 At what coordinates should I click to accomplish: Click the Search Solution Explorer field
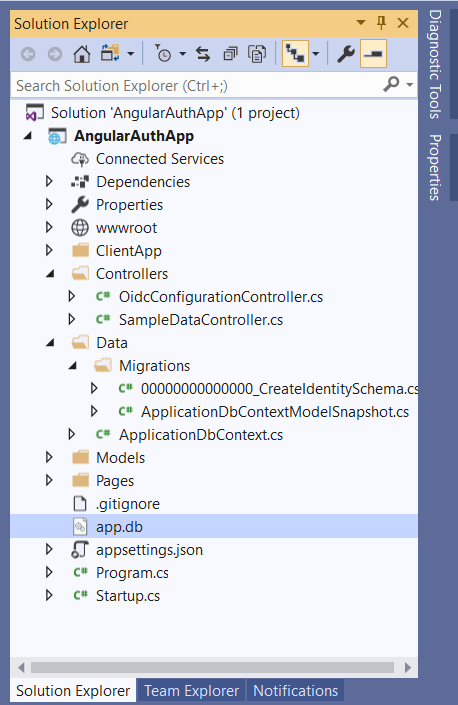click(x=198, y=85)
